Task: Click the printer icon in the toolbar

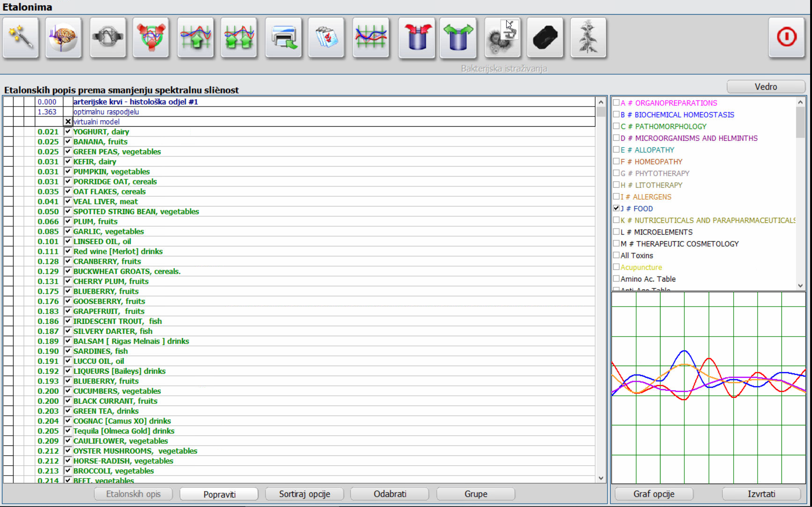Action: pos(283,38)
